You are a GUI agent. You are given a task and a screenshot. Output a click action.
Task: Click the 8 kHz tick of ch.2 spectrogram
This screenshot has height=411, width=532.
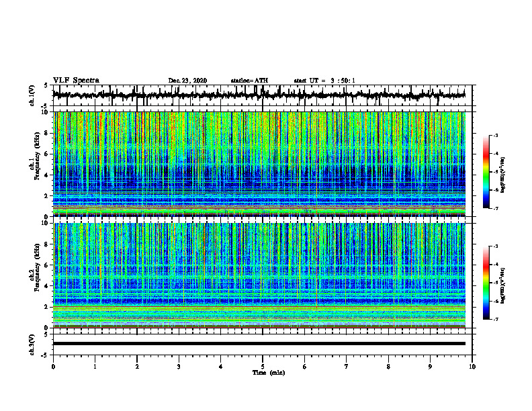46,244
